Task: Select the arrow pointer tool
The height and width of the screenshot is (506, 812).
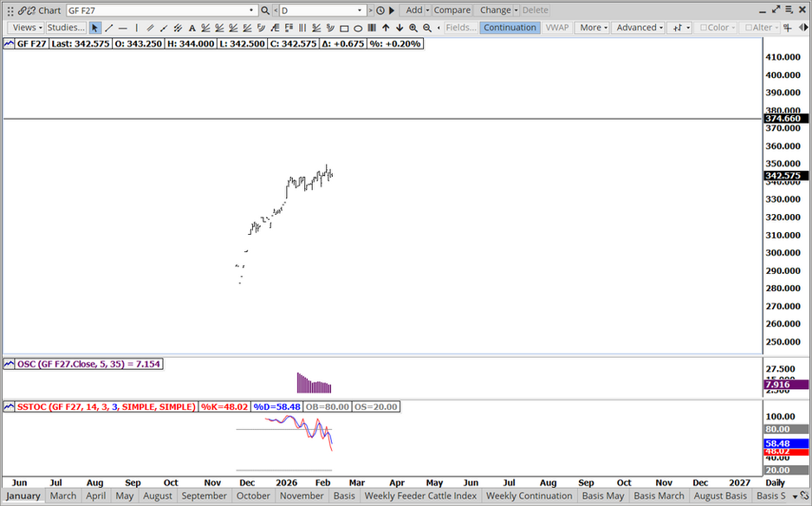Action: point(94,28)
